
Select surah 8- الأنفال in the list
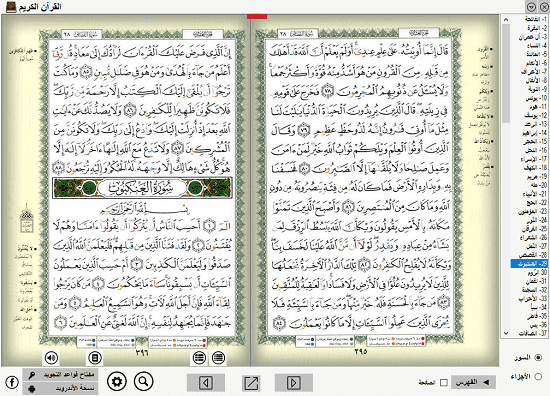tap(536, 80)
